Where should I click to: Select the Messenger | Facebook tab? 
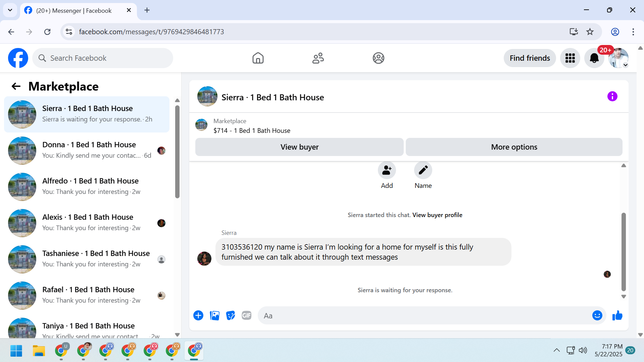(x=79, y=10)
